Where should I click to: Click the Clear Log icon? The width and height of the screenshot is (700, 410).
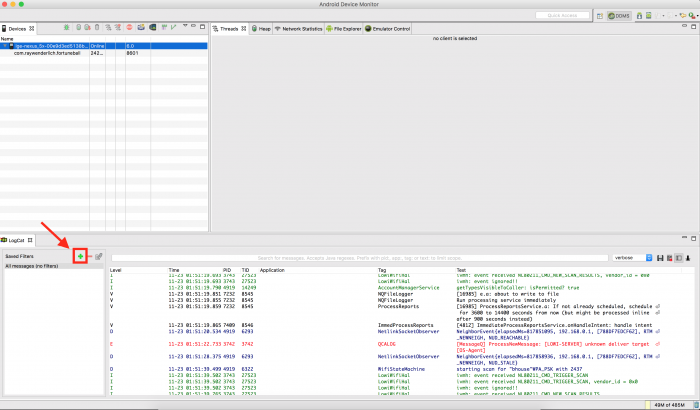click(x=669, y=258)
